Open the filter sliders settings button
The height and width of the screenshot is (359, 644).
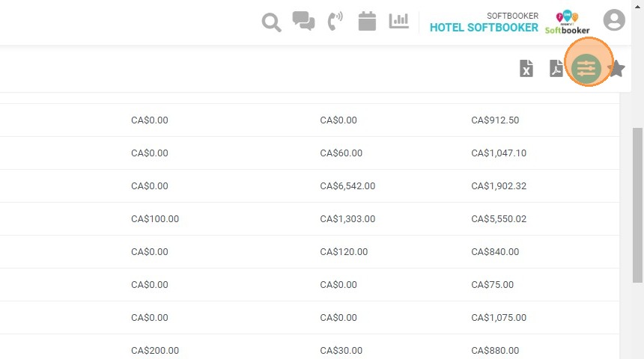click(x=586, y=69)
